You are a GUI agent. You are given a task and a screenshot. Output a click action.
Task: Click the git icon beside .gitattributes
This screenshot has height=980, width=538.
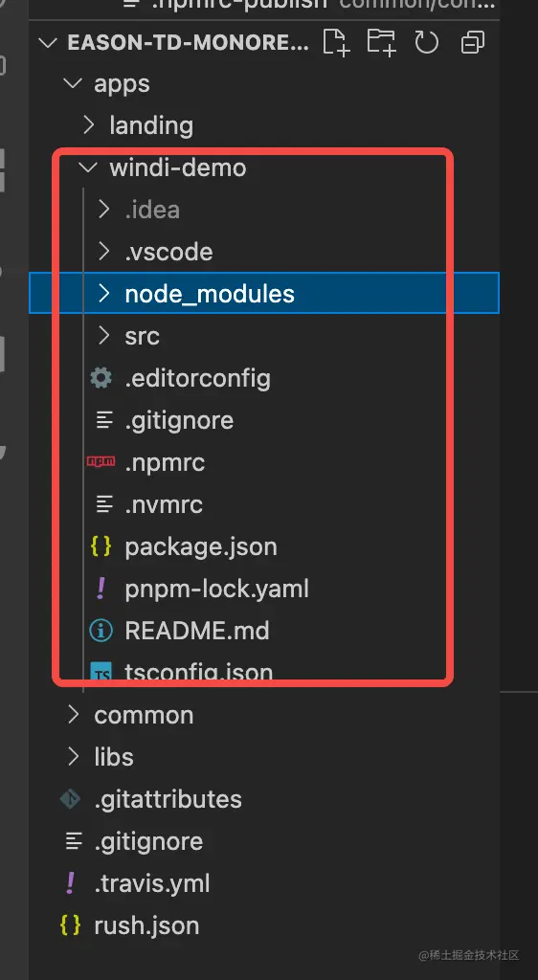pos(71,799)
